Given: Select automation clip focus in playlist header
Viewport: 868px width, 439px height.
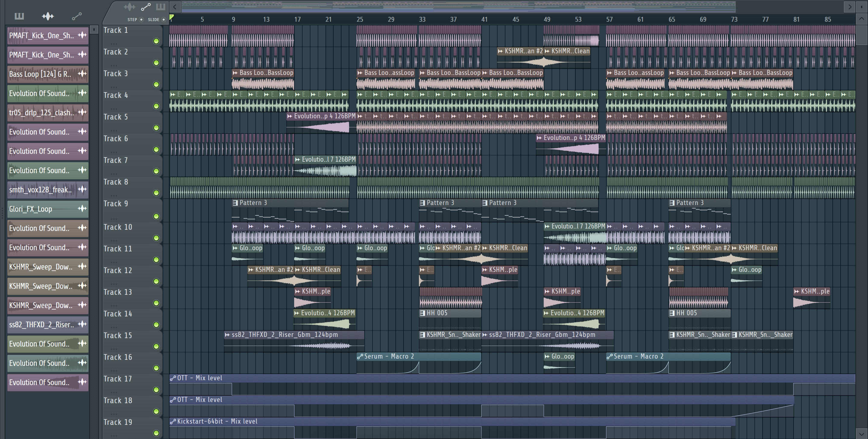Looking at the screenshot, I should (146, 7).
